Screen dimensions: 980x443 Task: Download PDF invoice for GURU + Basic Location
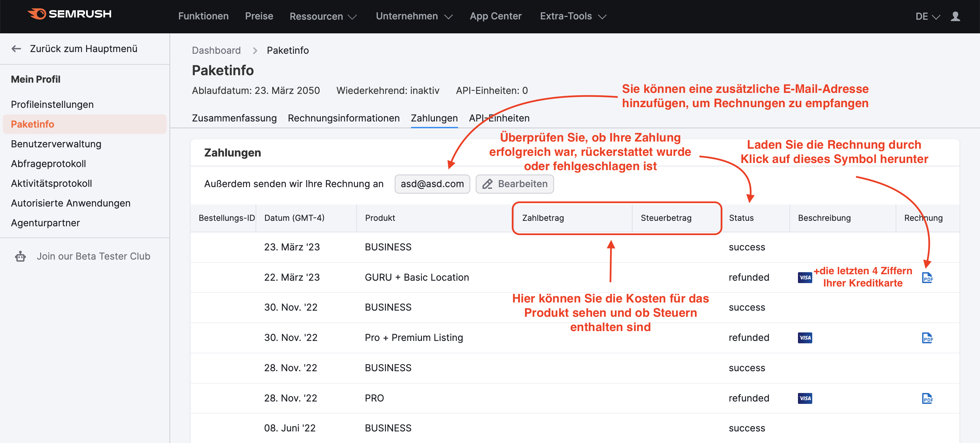pos(927,278)
